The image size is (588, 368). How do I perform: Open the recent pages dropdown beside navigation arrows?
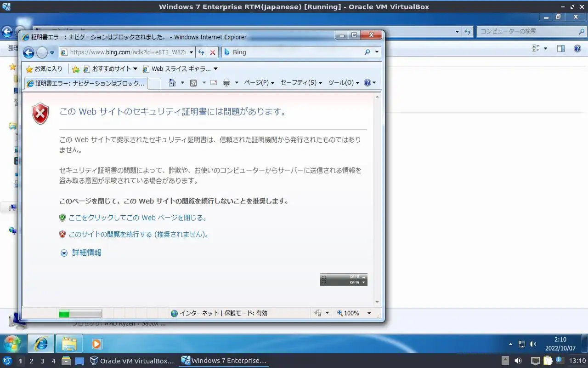(x=52, y=53)
